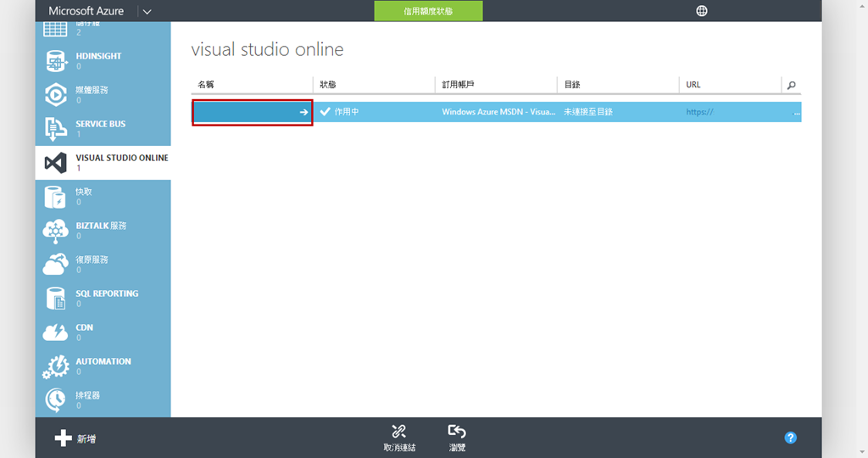Open the https:// URL link
Screen dimensions: 868x458
[x=699, y=112]
